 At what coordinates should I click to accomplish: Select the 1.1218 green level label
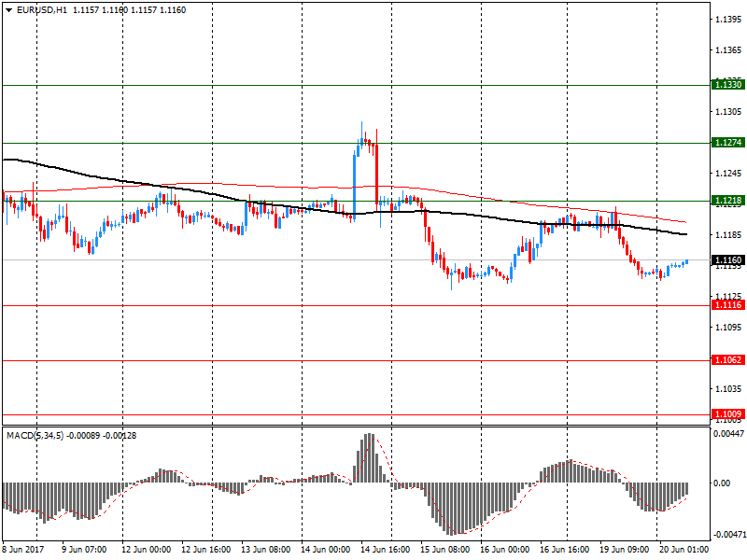[x=728, y=201]
